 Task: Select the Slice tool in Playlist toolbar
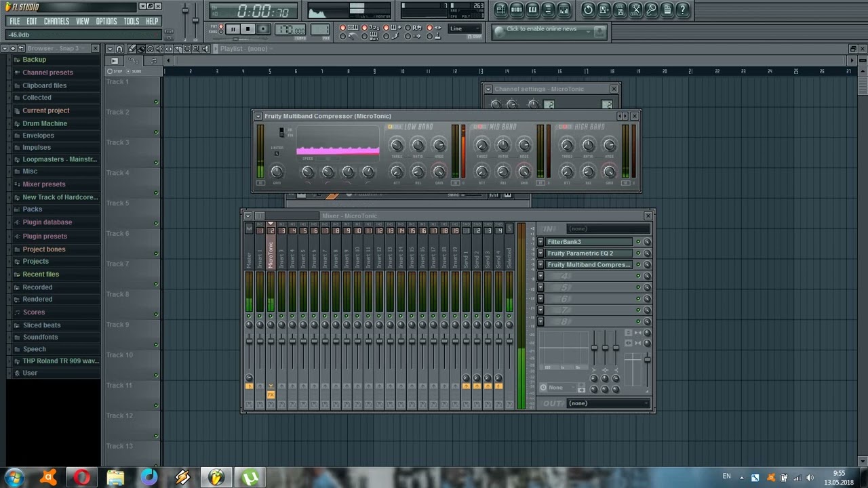[178, 49]
